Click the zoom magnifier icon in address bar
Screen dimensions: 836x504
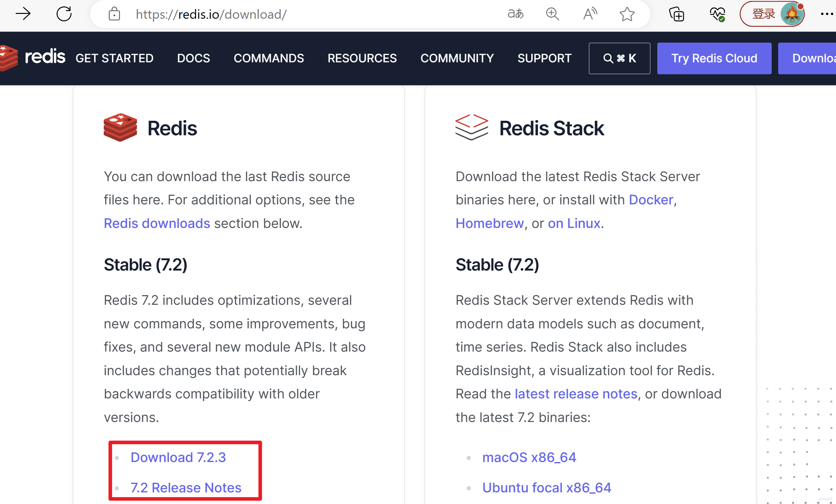point(552,14)
